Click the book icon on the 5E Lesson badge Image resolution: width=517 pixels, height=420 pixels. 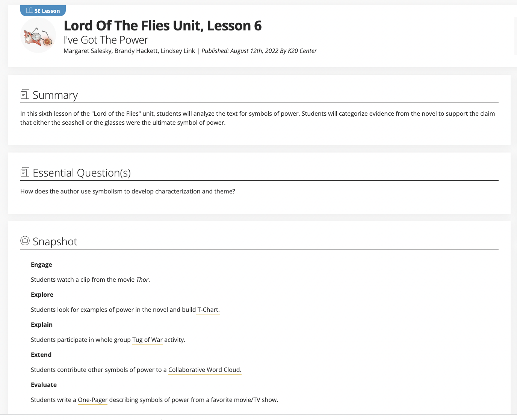tap(29, 11)
